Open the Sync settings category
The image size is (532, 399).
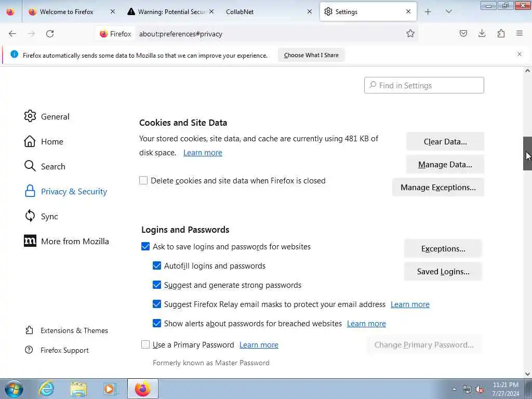coord(41,216)
